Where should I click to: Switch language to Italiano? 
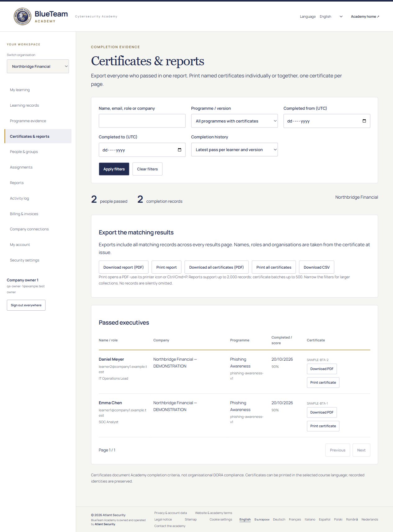310,519
